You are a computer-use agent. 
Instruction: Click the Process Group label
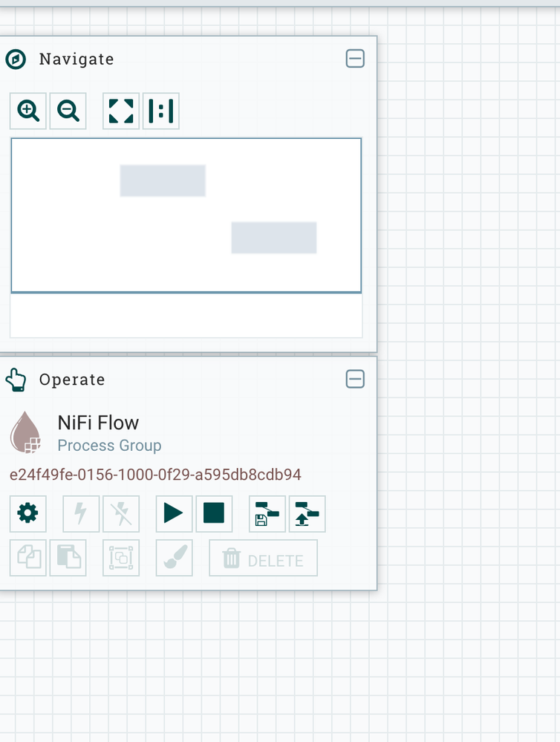109,446
